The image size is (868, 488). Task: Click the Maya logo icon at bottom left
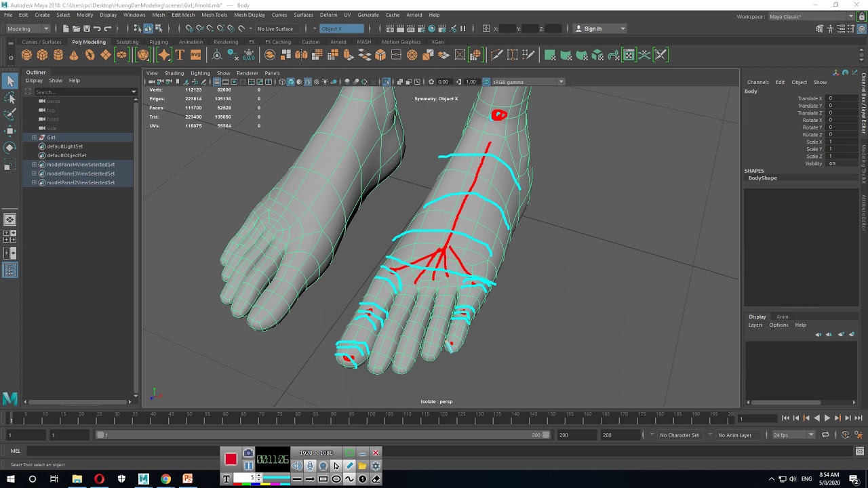[9, 399]
